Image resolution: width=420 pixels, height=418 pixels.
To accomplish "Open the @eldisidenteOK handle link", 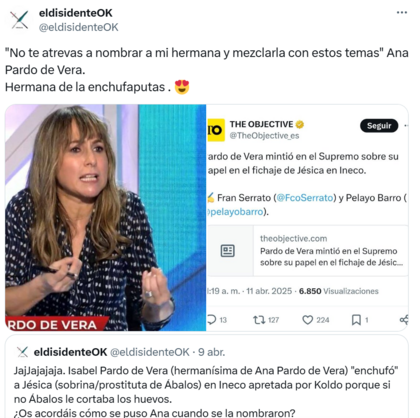I will 79,27.
